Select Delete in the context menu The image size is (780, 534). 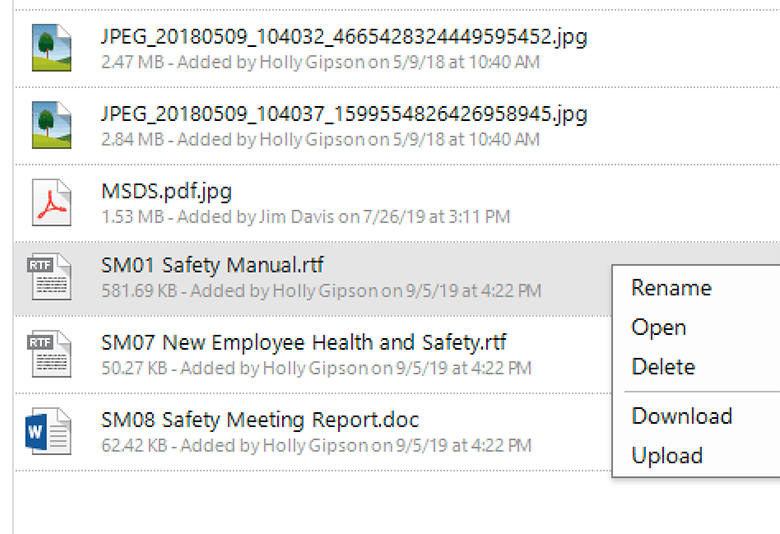663,367
